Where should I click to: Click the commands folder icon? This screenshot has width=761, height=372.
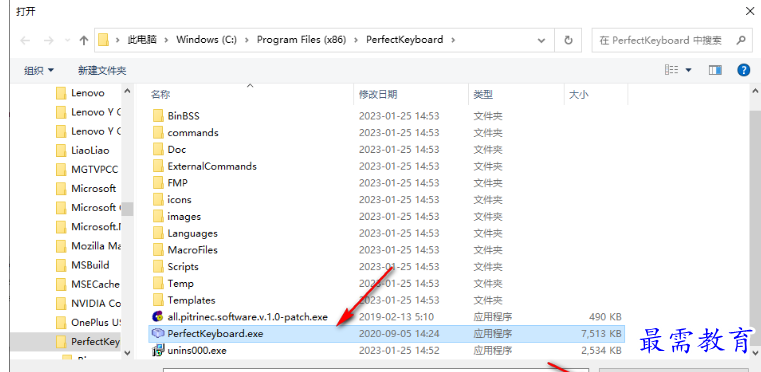coord(158,133)
